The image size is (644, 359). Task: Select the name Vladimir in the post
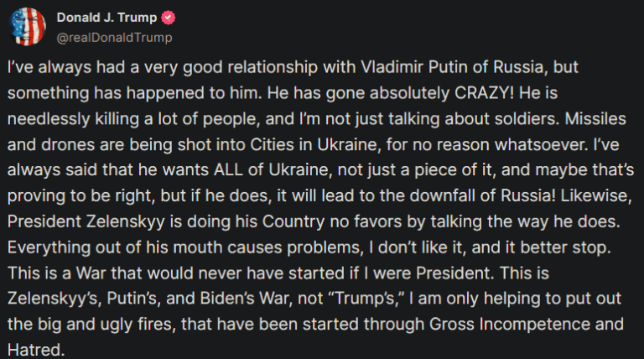pos(392,67)
